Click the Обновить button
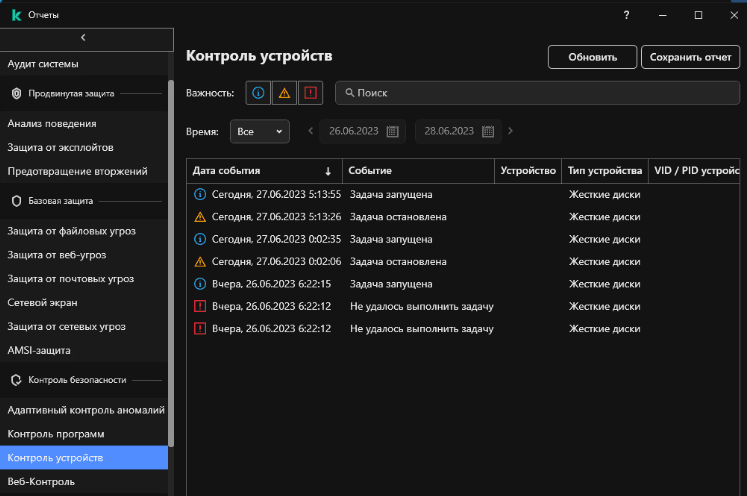747x496 pixels. [x=591, y=57]
